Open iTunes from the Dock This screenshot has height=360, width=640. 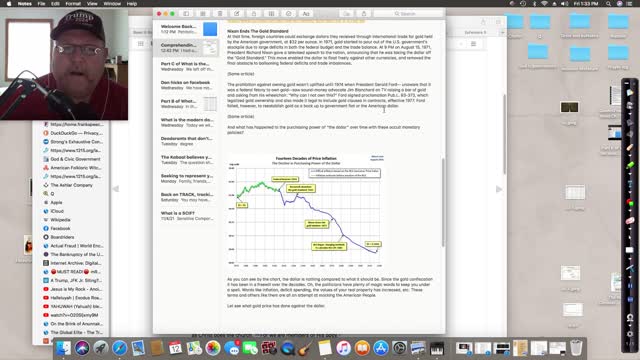click(343, 348)
